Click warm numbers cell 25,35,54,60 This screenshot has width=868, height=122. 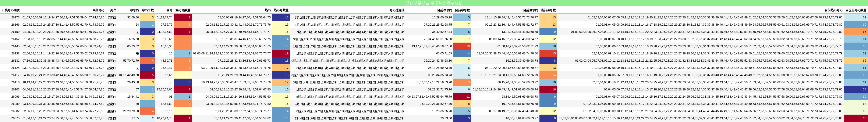(x=164, y=89)
